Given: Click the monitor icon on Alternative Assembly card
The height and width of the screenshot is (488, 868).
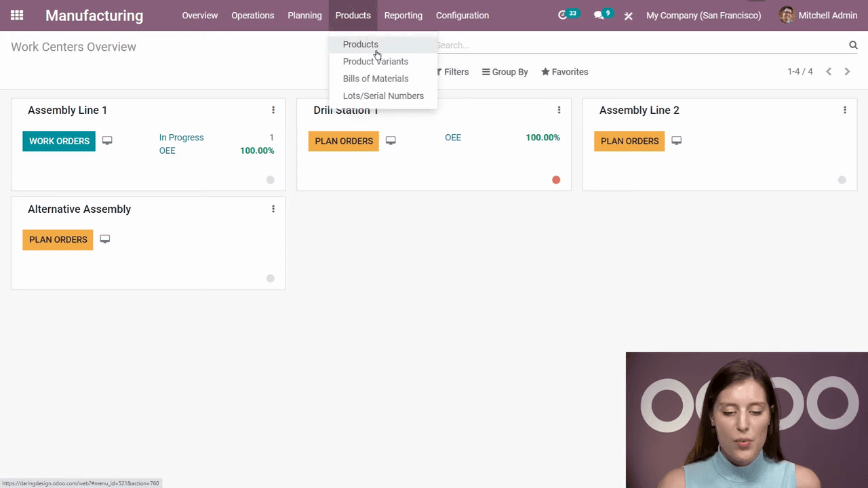Looking at the screenshot, I should point(105,239).
